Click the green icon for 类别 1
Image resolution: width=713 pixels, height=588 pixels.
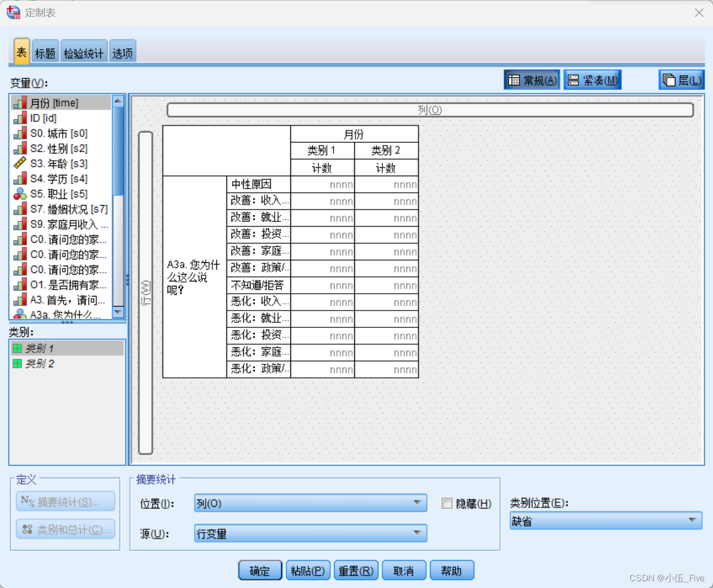(x=17, y=348)
